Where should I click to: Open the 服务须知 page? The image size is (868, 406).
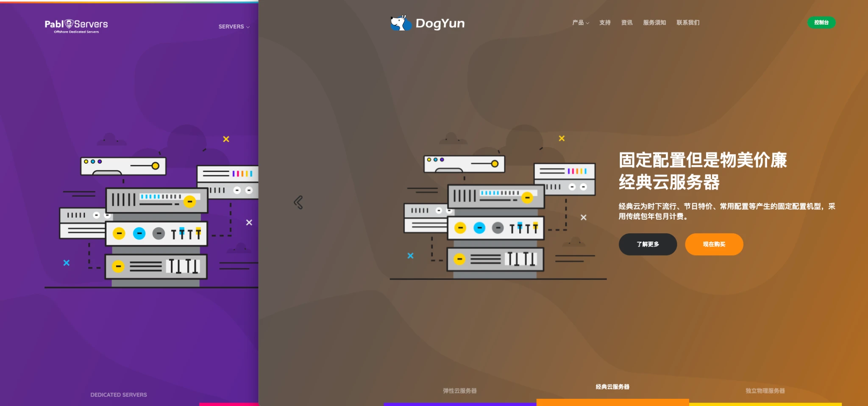[x=654, y=23]
